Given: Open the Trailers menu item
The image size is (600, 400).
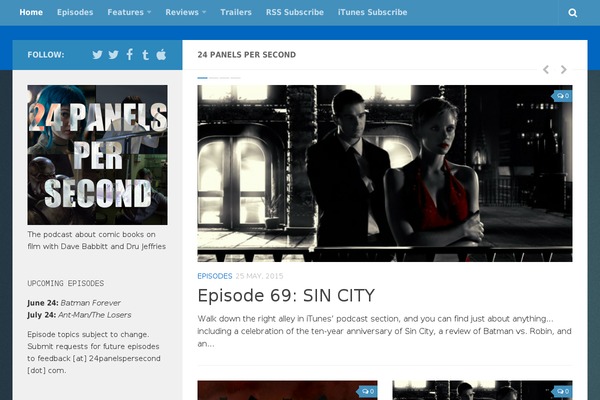Looking at the screenshot, I should click(236, 12).
